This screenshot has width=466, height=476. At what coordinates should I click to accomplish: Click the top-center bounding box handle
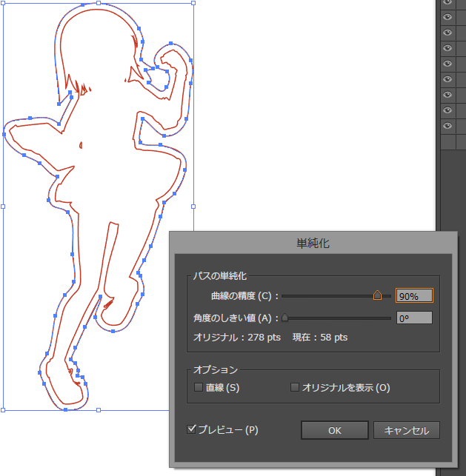(99, 3)
